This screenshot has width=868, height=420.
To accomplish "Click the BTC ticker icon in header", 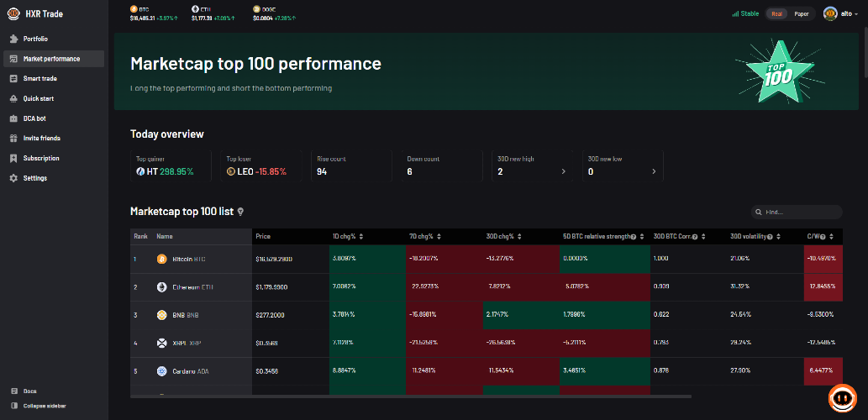I will point(133,9).
